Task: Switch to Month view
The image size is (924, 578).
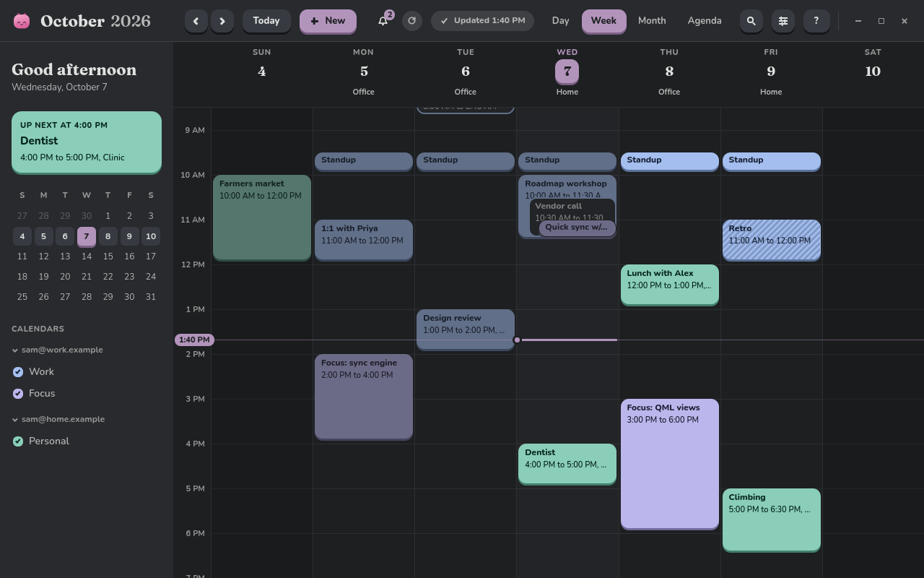Action: click(x=652, y=21)
